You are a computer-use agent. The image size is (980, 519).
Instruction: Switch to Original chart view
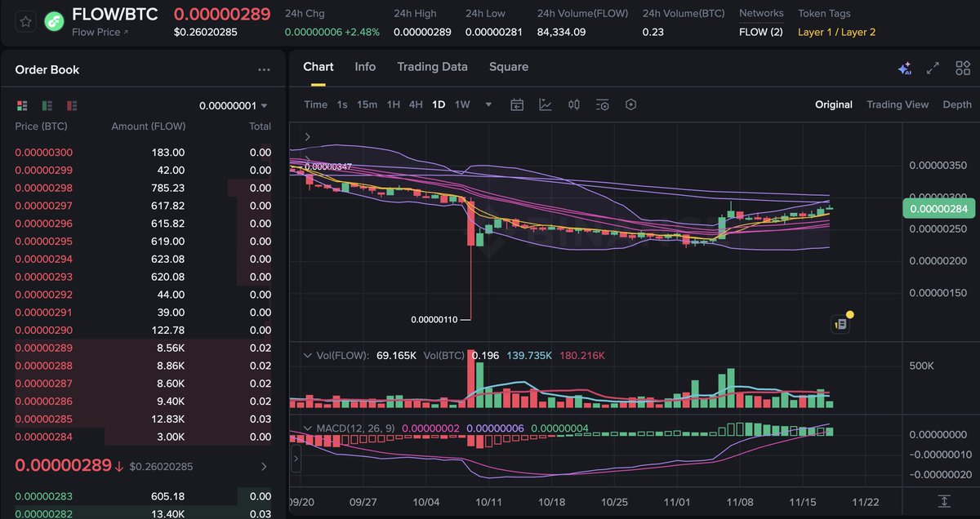pyautogui.click(x=834, y=104)
